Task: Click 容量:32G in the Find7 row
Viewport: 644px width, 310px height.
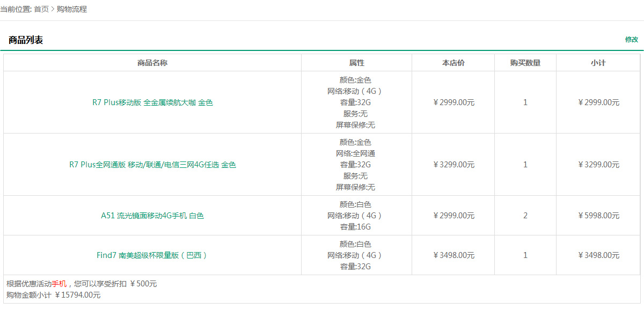Action: [355, 267]
